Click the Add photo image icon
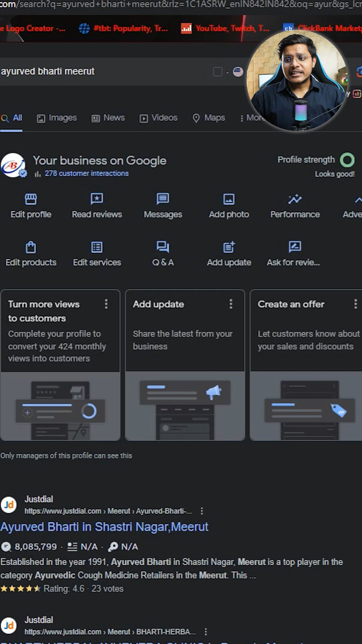Image resolution: width=362 pixels, height=644 pixels. point(229,199)
